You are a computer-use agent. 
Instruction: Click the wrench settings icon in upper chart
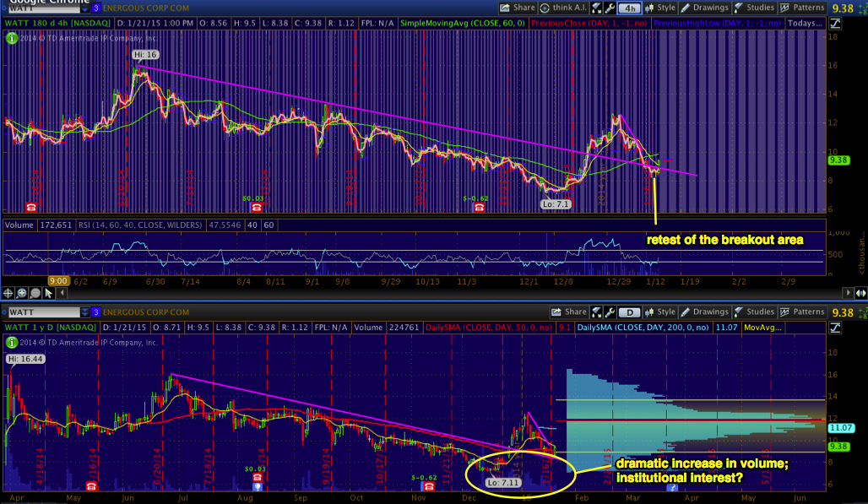point(609,8)
